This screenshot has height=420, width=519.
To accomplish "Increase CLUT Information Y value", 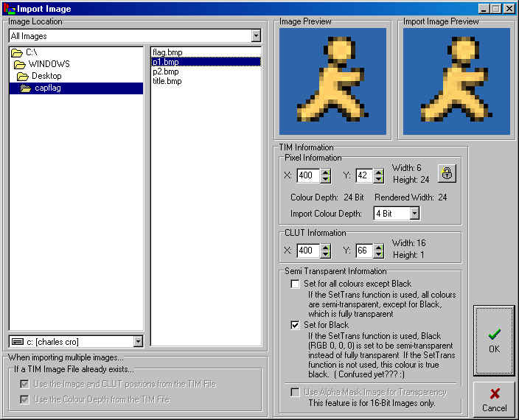I will click(x=379, y=248).
